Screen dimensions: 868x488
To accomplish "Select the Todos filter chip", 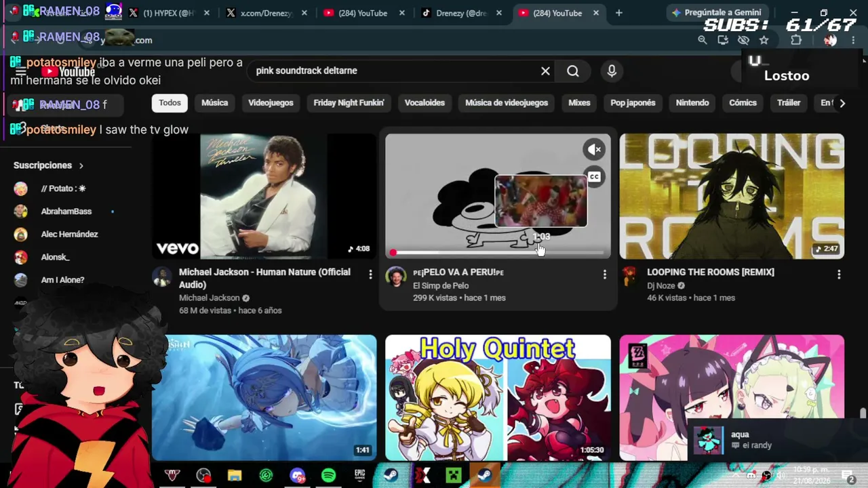I will click(x=170, y=103).
